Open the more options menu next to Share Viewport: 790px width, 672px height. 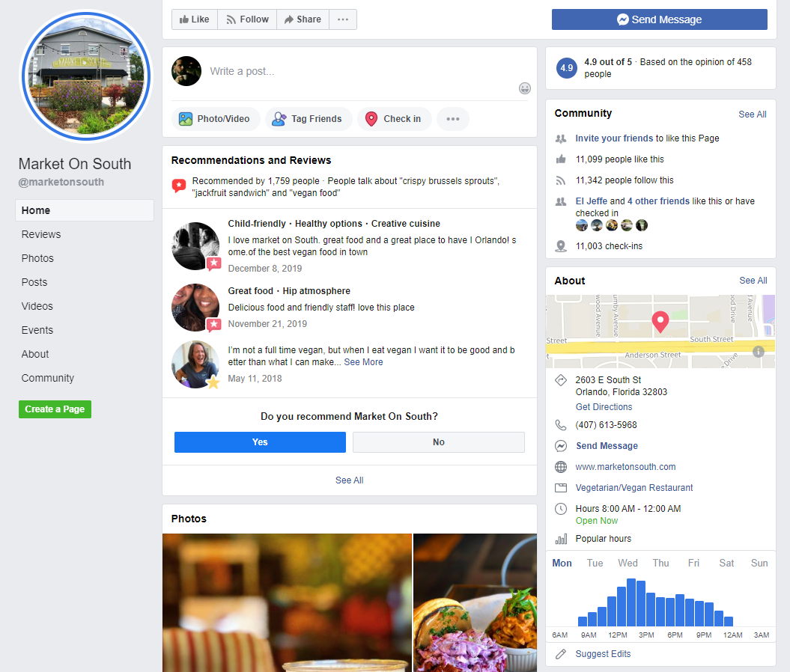click(x=342, y=19)
